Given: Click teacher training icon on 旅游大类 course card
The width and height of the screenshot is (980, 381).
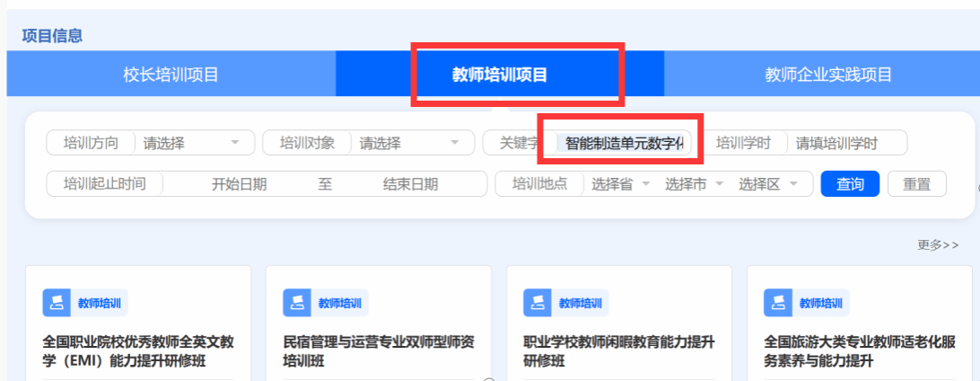Looking at the screenshot, I should (778, 303).
